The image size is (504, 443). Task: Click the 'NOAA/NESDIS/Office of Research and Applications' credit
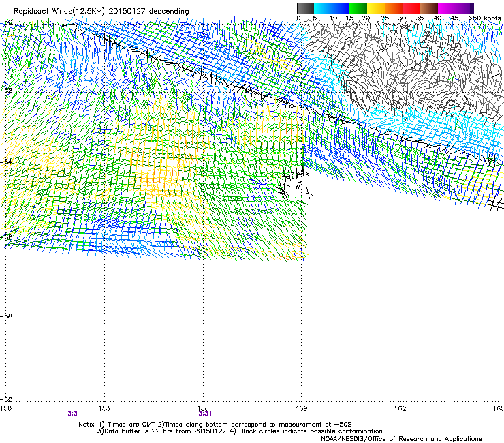[x=401, y=439]
